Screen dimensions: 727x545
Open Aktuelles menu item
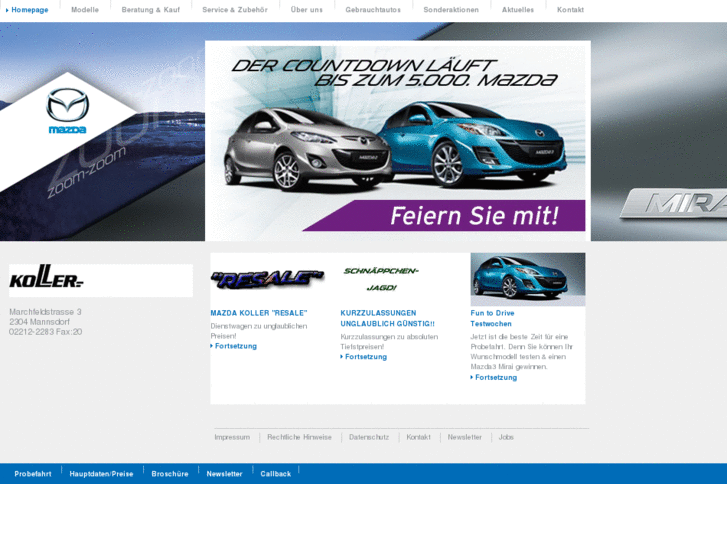click(x=518, y=10)
